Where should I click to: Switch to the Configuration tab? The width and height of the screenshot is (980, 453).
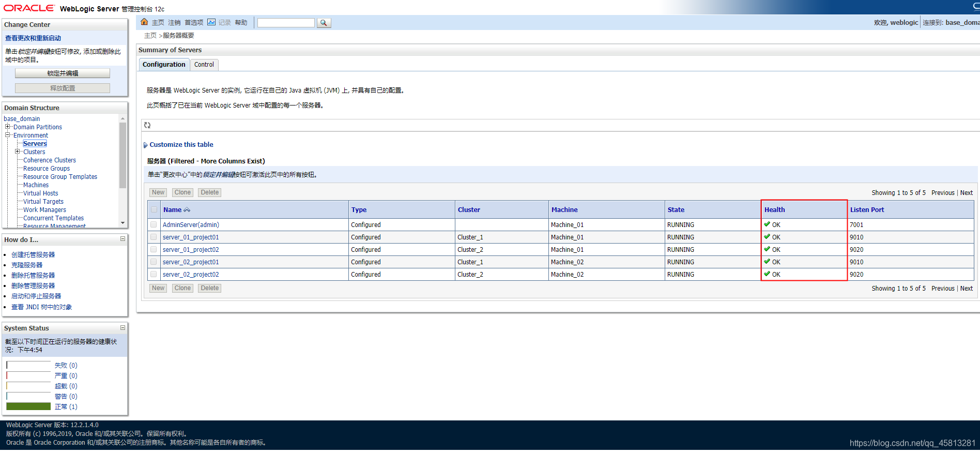[x=164, y=65]
